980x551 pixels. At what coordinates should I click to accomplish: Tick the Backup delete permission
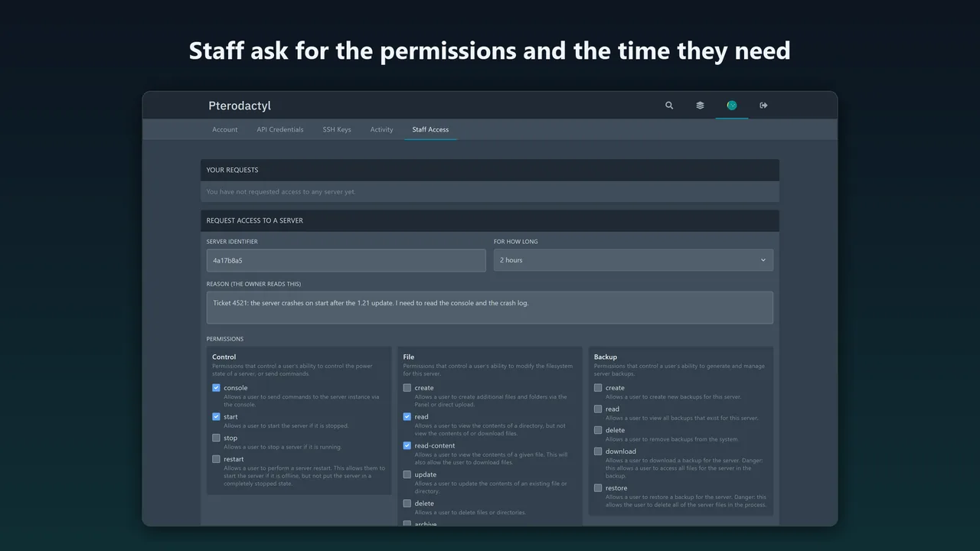(x=598, y=430)
